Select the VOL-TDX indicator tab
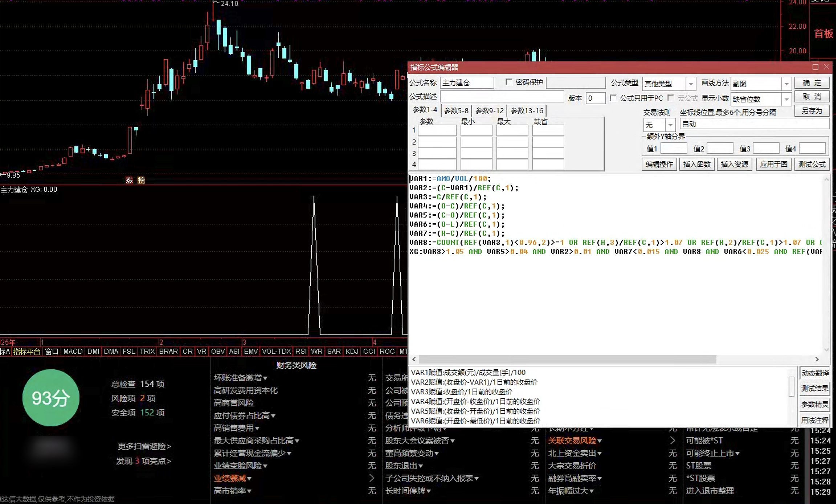Image resolution: width=836 pixels, height=504 pixels. point(276,351)
